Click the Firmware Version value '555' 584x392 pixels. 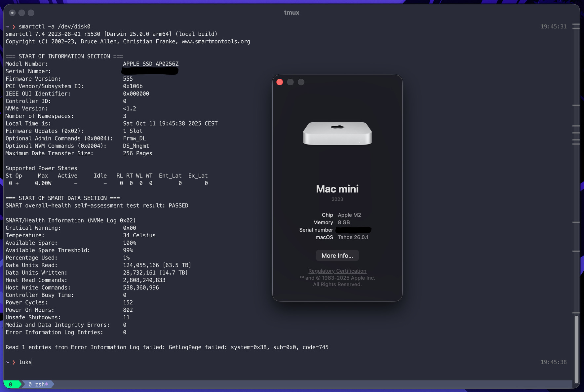tap(128, 79)
